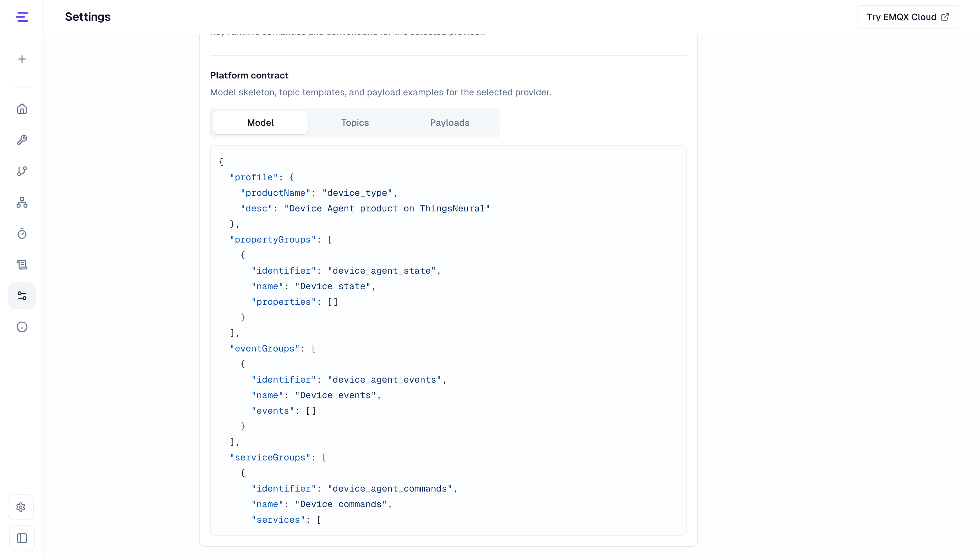This screenshot has height=559, width=980.
Task: Open the home icon in sidebar
Action: (x=22, y=109)
